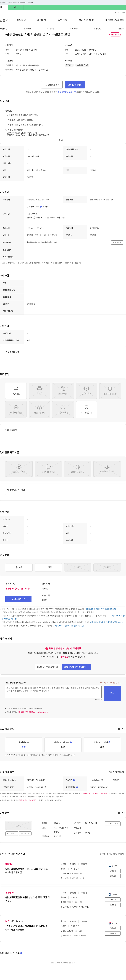Click the 교육비 지원 welfare icon
Image resolution: width=126 pixels, height=980 pixels.
pos(86,391)
